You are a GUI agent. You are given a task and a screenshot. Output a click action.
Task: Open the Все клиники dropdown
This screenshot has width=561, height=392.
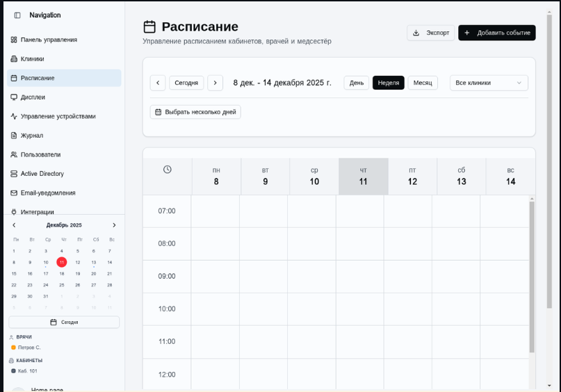click(489, 83)
